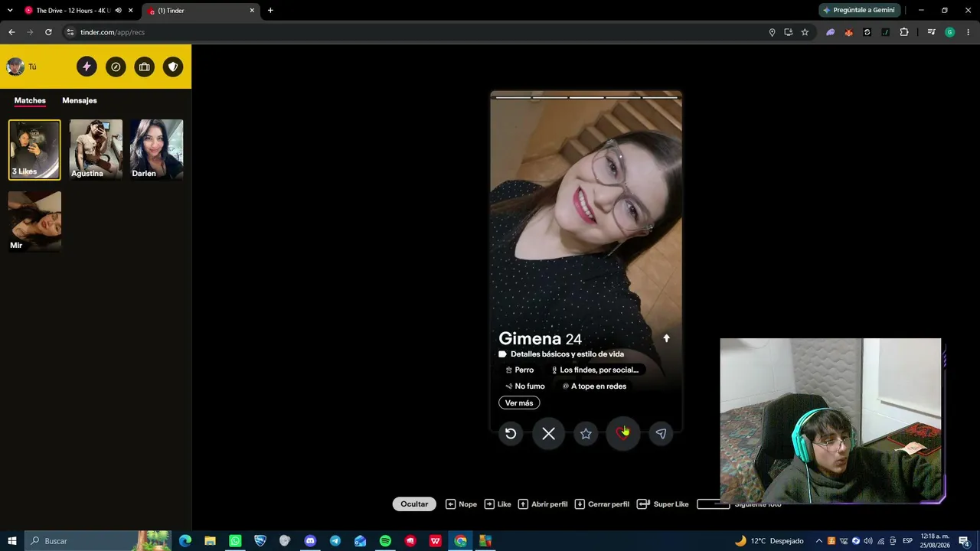Send a Super Like with the star button
The width and height of the screenshot is (980, 551).
tap(586, 434)
